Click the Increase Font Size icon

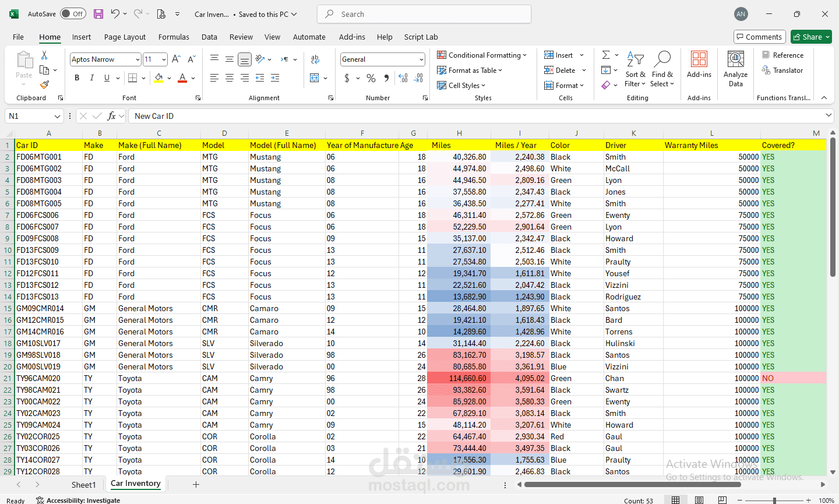176,59
